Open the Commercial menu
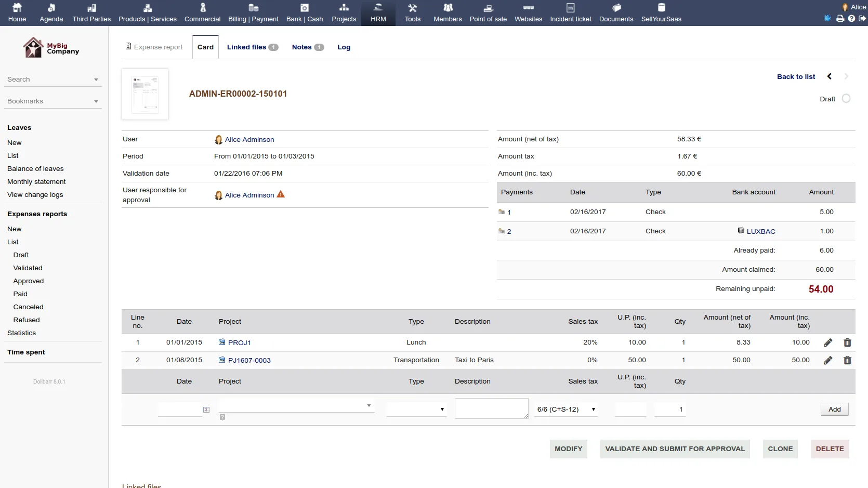 [x=202, y=13]
